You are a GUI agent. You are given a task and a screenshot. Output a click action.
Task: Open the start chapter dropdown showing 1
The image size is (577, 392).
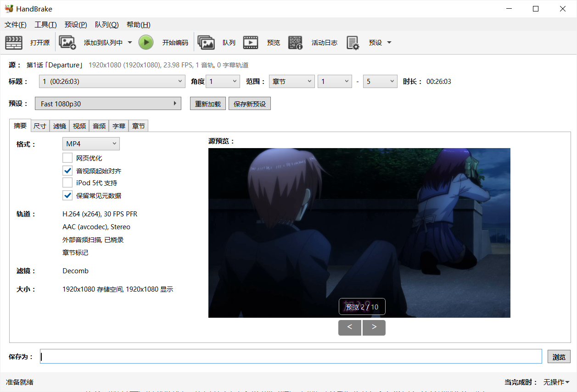click(335, 82)
